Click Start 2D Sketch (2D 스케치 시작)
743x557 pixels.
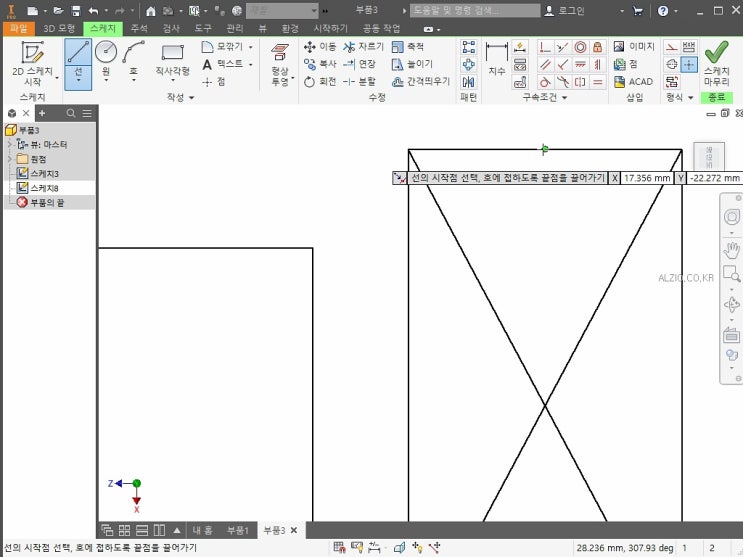tap(32, 63)
